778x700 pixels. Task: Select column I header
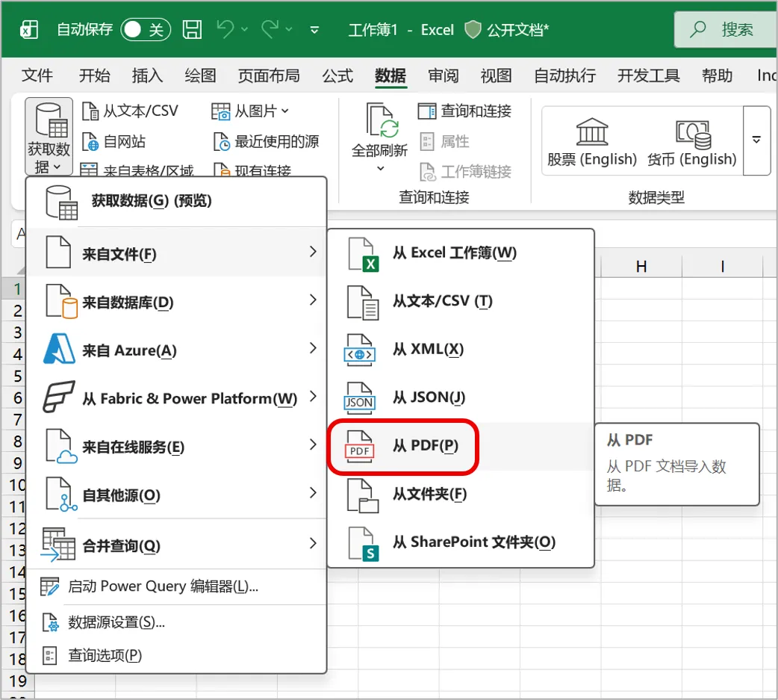click(723, 267)
